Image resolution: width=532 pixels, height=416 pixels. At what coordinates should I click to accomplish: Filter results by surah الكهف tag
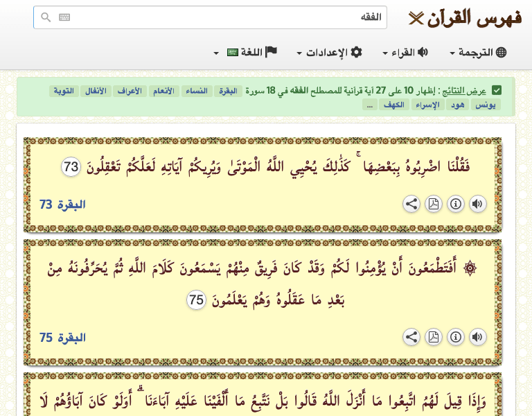point(394,105)
